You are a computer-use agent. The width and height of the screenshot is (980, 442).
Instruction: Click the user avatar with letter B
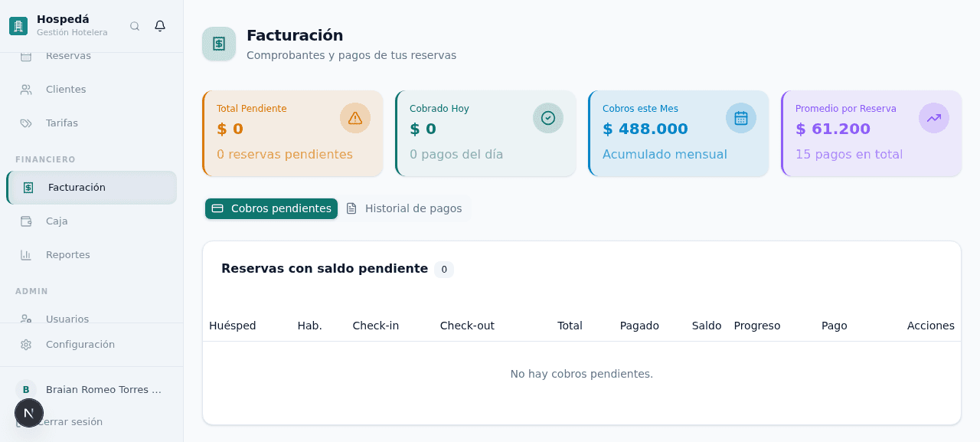pos(26,390)
